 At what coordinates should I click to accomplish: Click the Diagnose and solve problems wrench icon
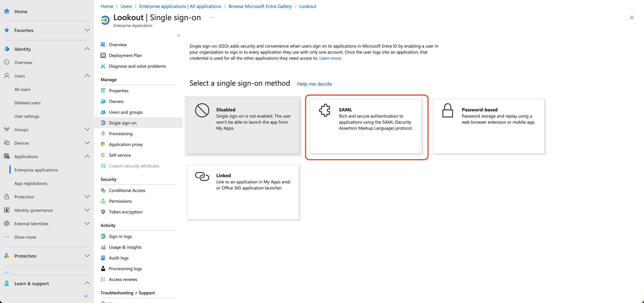point(103,66)
